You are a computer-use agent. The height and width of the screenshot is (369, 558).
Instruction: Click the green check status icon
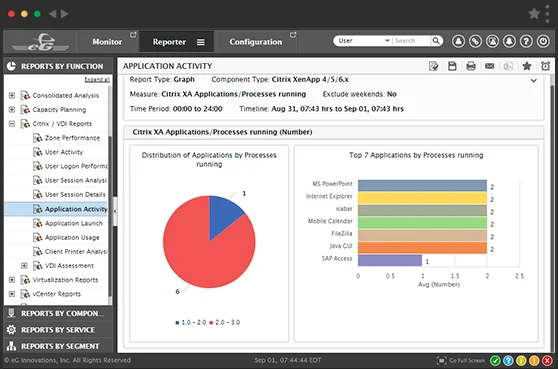click(x=495, y=360)
